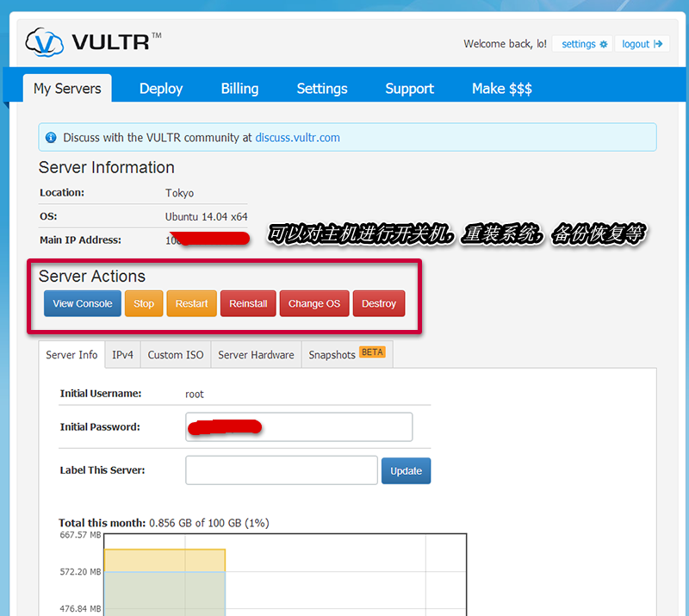The width and height of the screenshot is (689, 616).
Task: Select the Ubuntu 14.04 x64 OS value
Action: point(206,217)
